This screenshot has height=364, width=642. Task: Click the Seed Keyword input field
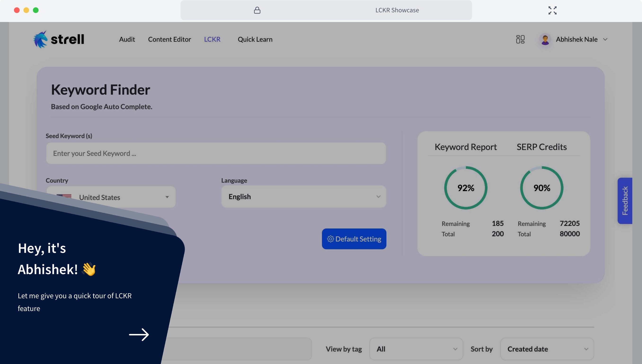(216, 153)
